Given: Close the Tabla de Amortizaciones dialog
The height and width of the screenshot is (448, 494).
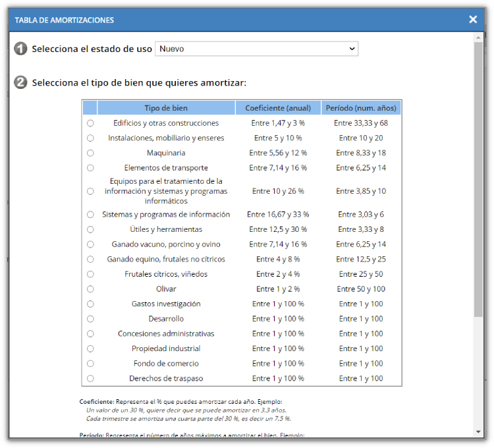Looking at the screenshot, I should [x=473, y=20].
